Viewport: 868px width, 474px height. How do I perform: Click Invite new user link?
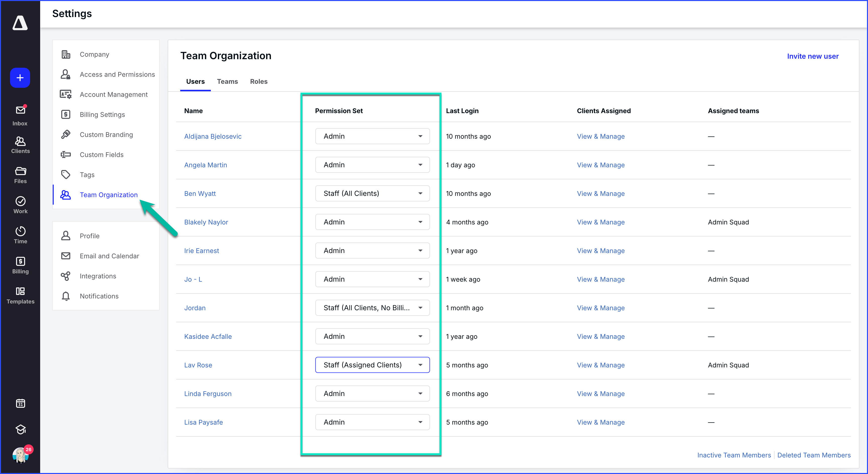pyautogui.click(x=813, y=56)
